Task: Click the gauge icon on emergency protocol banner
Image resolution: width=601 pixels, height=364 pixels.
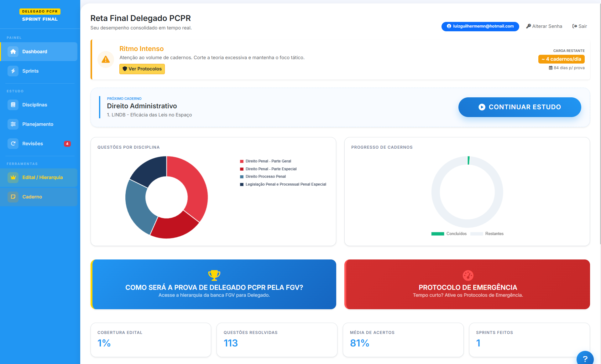Action: (x=468, y=275)
